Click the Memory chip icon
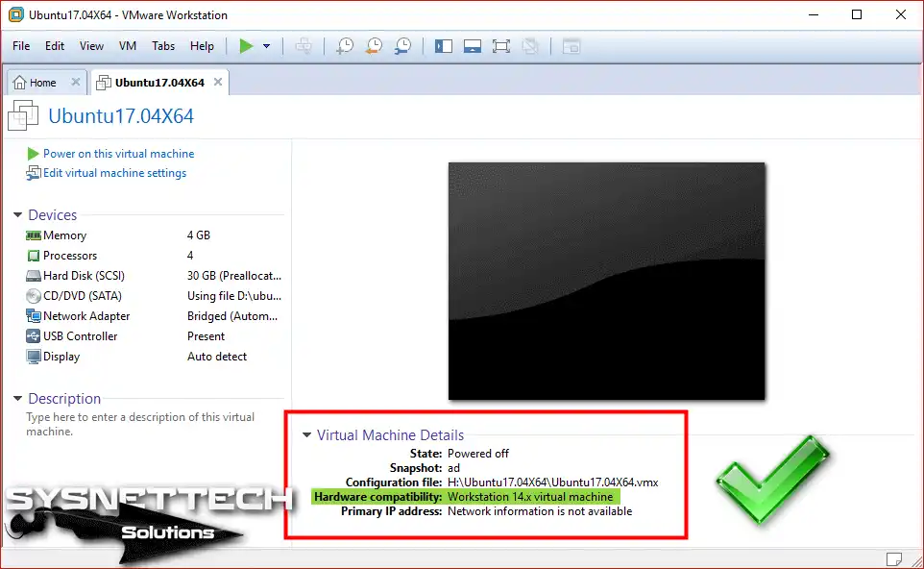Image resolution: width=924 pixels, height=569 pixels. pos(33,235)
